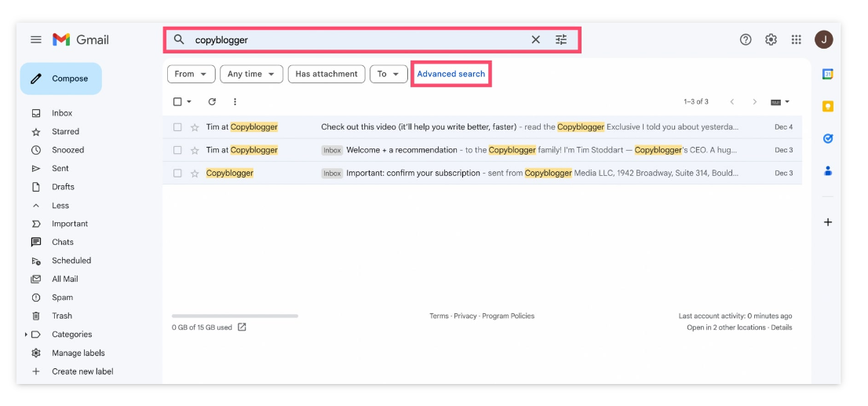Open select-all dropdown arrow
Viewport: 868px width, 406px height.
tap(189, 102)
